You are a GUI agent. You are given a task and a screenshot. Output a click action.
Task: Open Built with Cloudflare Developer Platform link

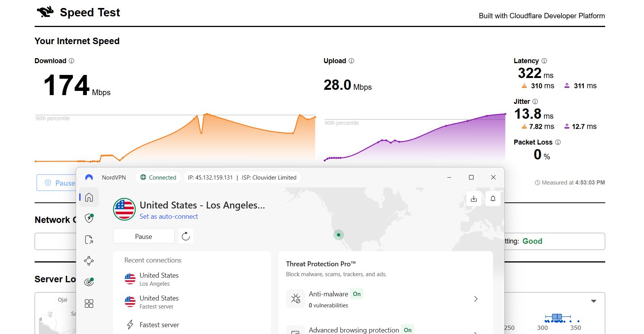click(542, 16)
